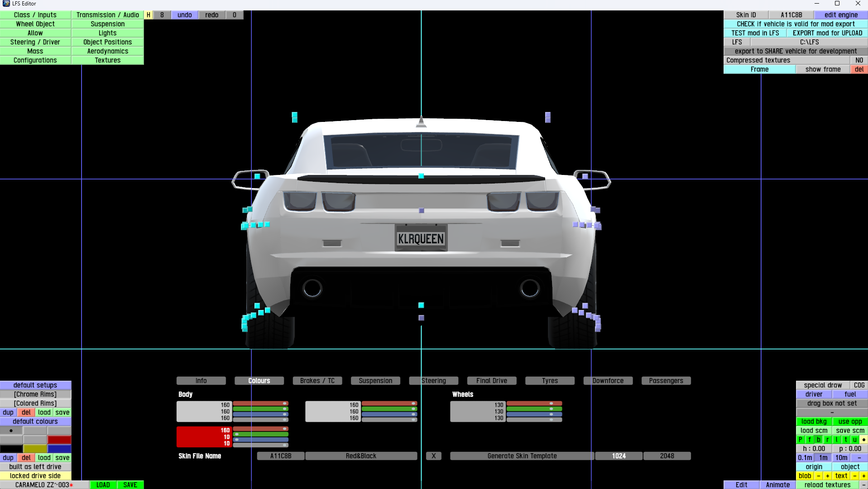Adjust the Wheels red colour slider

(x=534, y=403)
